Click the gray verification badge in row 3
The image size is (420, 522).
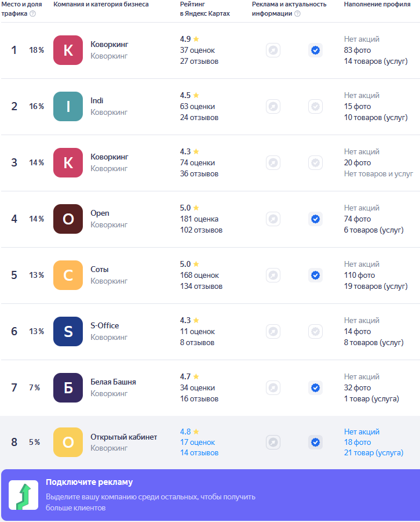click(x=315, y=163)
